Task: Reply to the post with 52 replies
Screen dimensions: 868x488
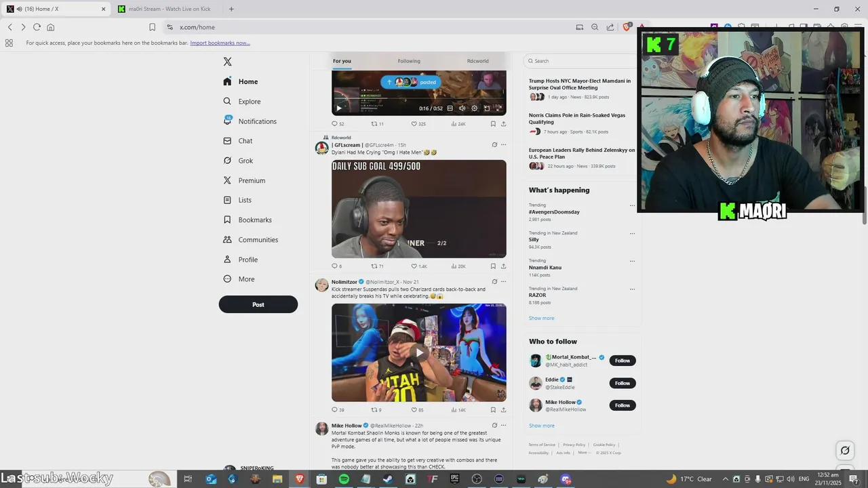Action: tap(338, 124)
